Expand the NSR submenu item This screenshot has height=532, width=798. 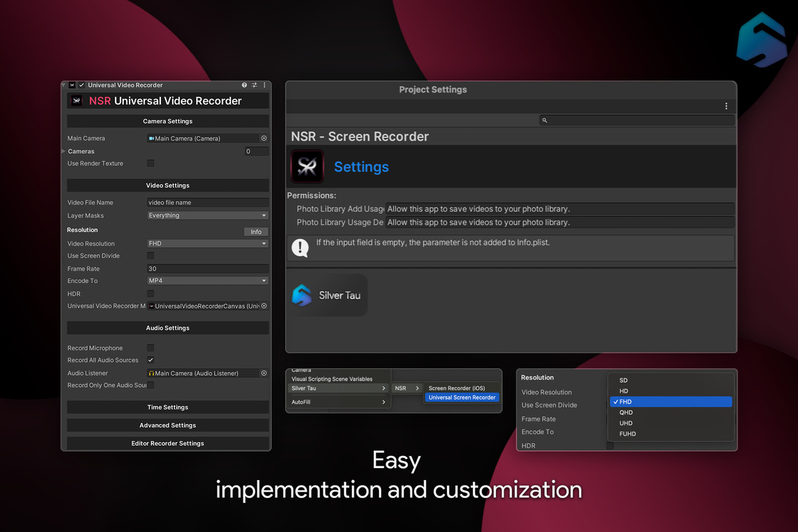407,388
